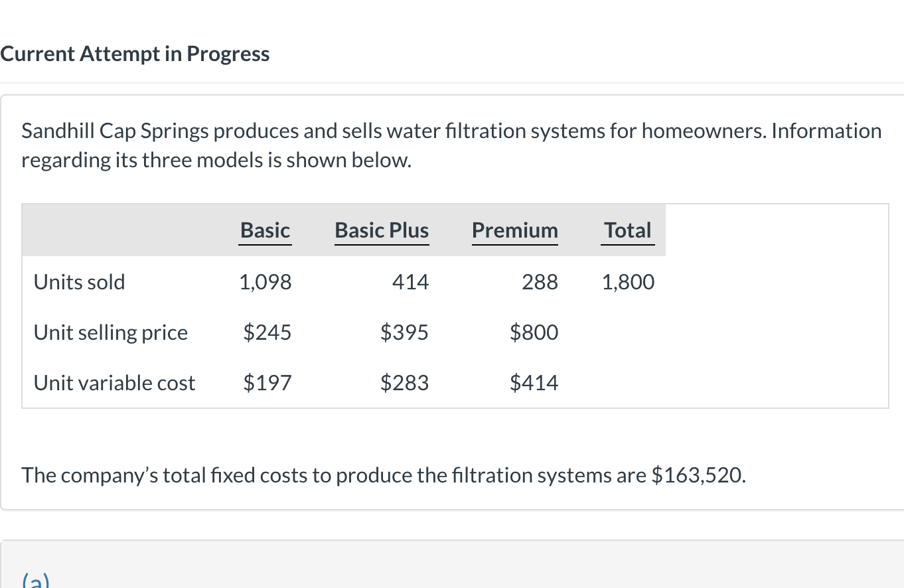Click the 414 Basic Plus units value

410,282
